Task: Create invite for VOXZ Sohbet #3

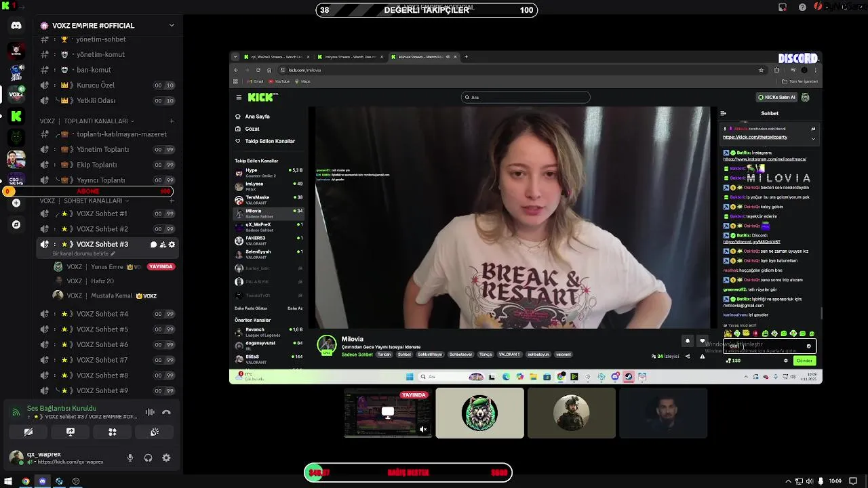Action: point(163,245)
